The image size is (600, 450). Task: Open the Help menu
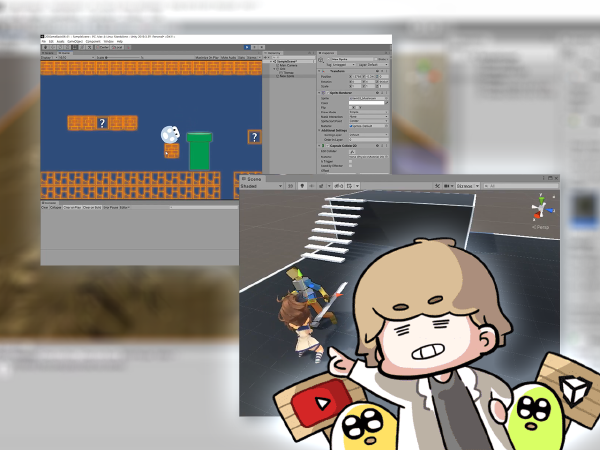coord(120,41)
